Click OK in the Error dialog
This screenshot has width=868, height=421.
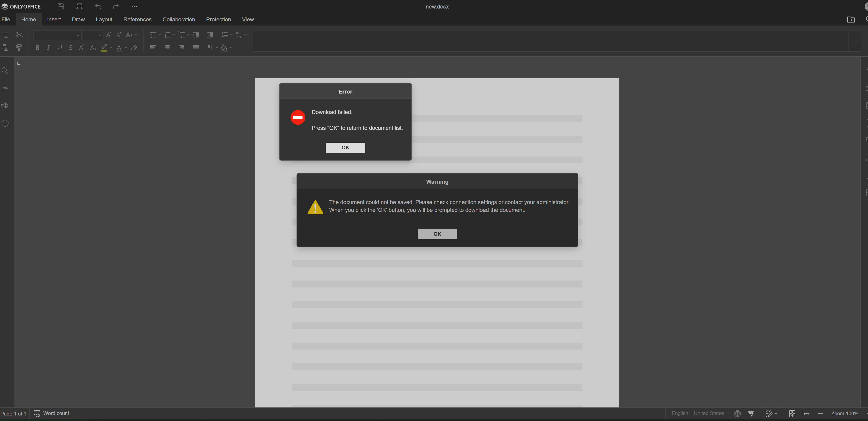pyautogui.click(x=345, y=148)
